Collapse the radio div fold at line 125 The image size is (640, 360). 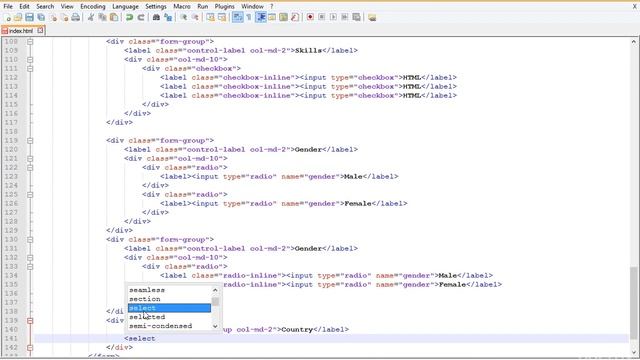30,195
